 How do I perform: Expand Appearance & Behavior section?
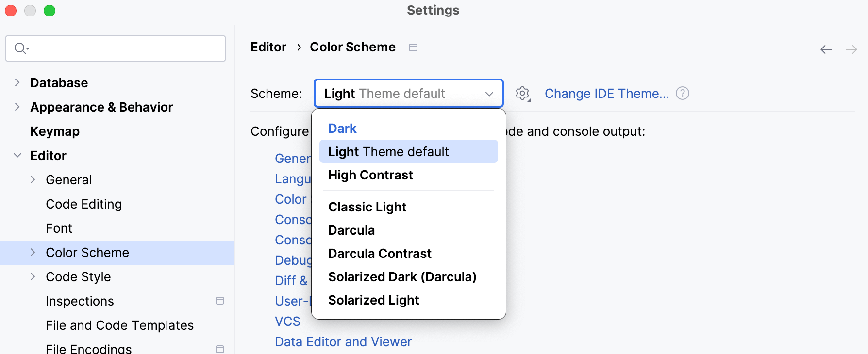pyautogui.click(x=17, y=107)
